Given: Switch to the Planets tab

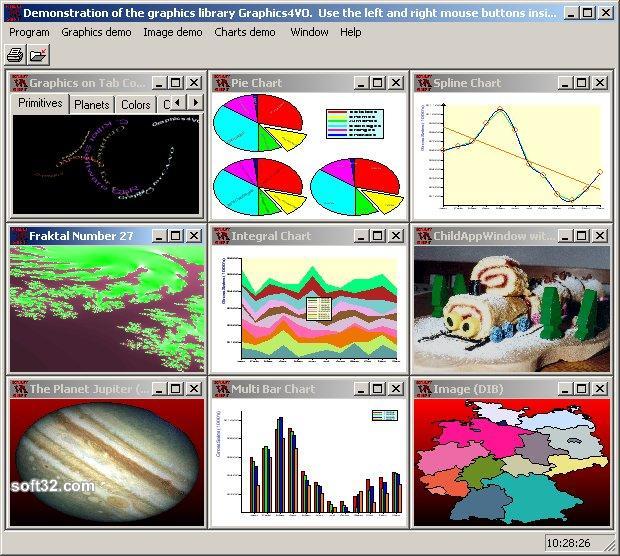Looking at the screenshot, I should [x=92, y=105].
